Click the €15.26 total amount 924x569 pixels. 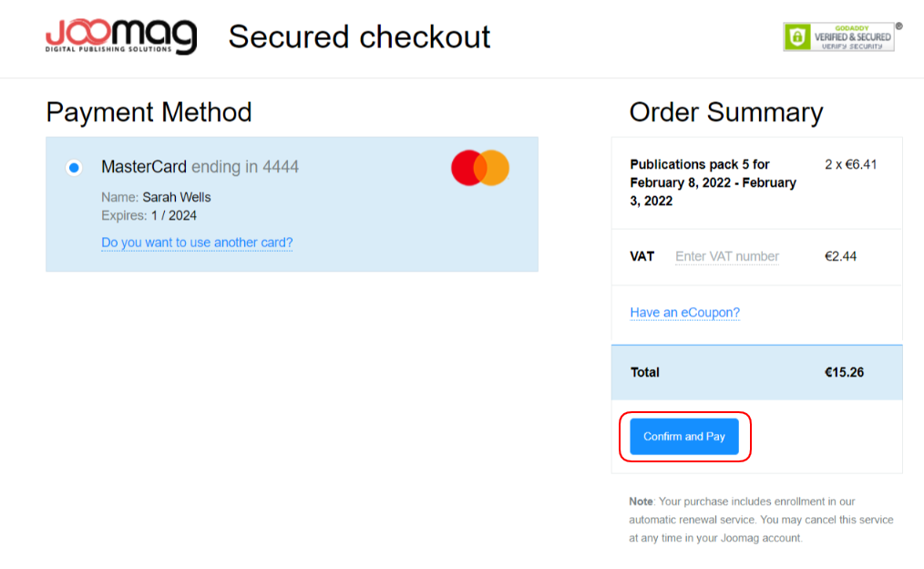tap(844, 372)
